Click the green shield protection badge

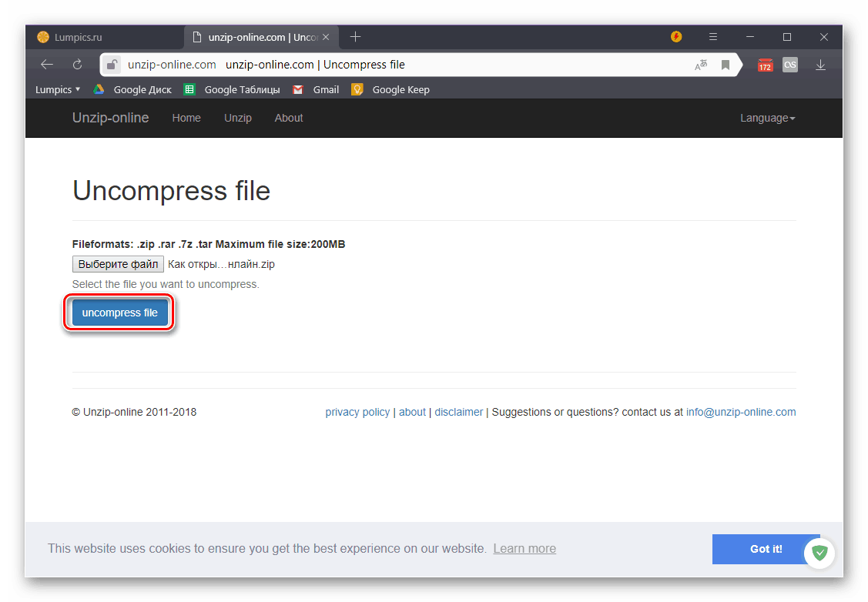coord(819,553)
